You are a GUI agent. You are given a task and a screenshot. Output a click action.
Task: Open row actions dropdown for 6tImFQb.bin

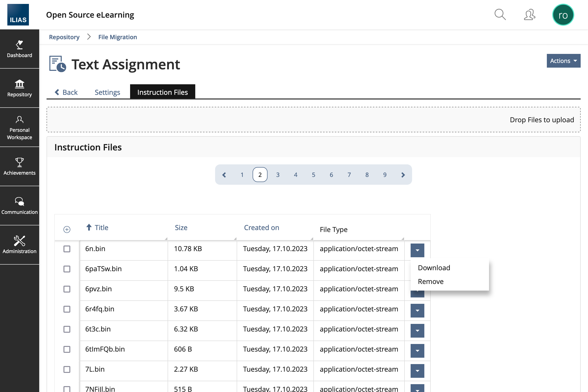pos(417,351)
